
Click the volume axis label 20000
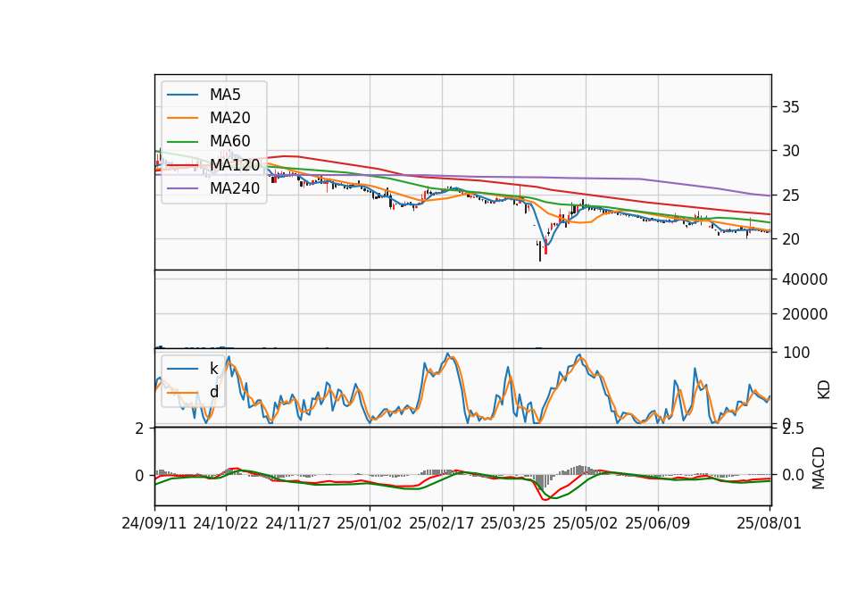805,314
